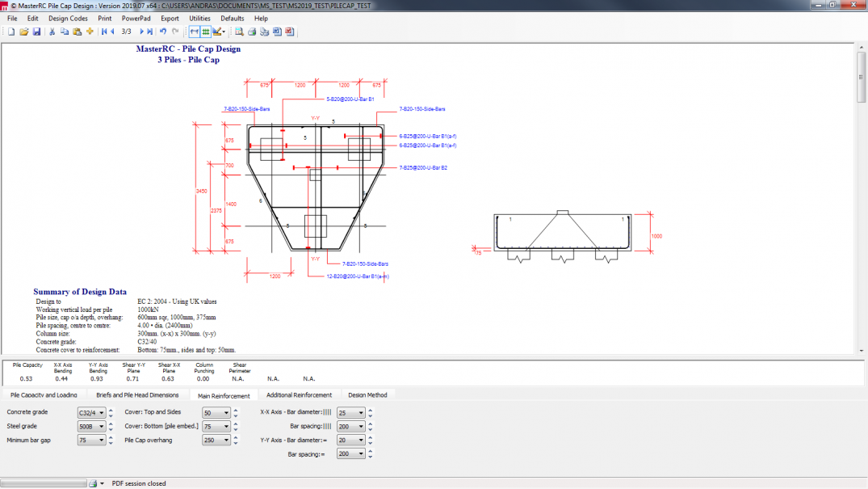Screen dimensions: 868x489
Task: Open Concrete grade dropdown
Action: coord(91,412)
